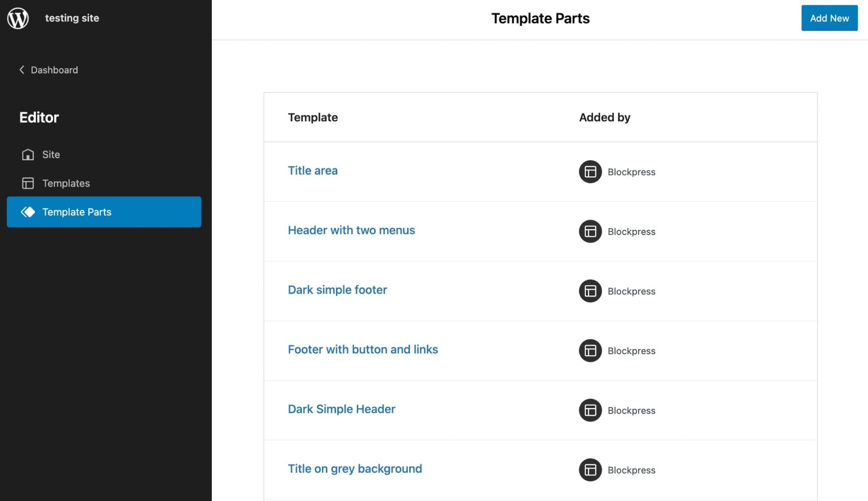Image resolution: width=868 pixels, height=501 pixels.
Task: Click the Blockpress icon beside Title area
Action: click(590, 172)
